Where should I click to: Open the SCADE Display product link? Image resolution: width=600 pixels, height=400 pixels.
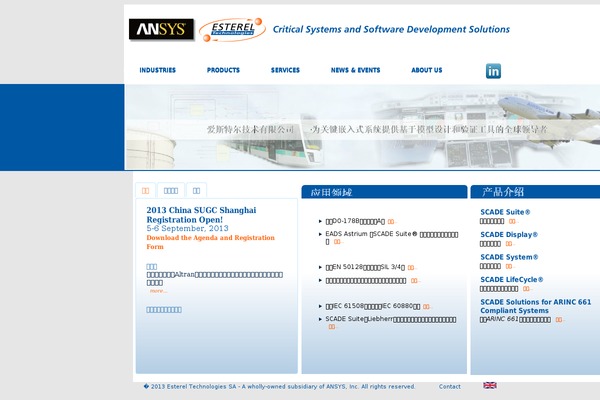coord(509,235)
